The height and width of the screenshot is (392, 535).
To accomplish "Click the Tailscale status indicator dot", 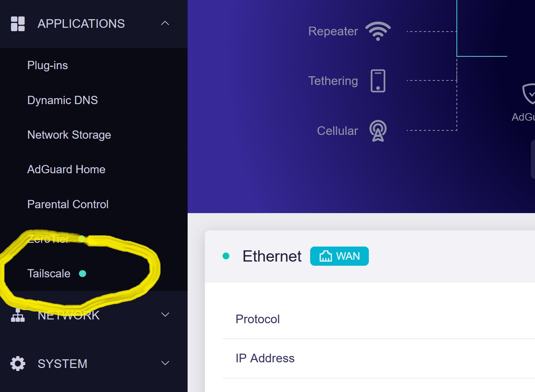I will click(83, 274).
